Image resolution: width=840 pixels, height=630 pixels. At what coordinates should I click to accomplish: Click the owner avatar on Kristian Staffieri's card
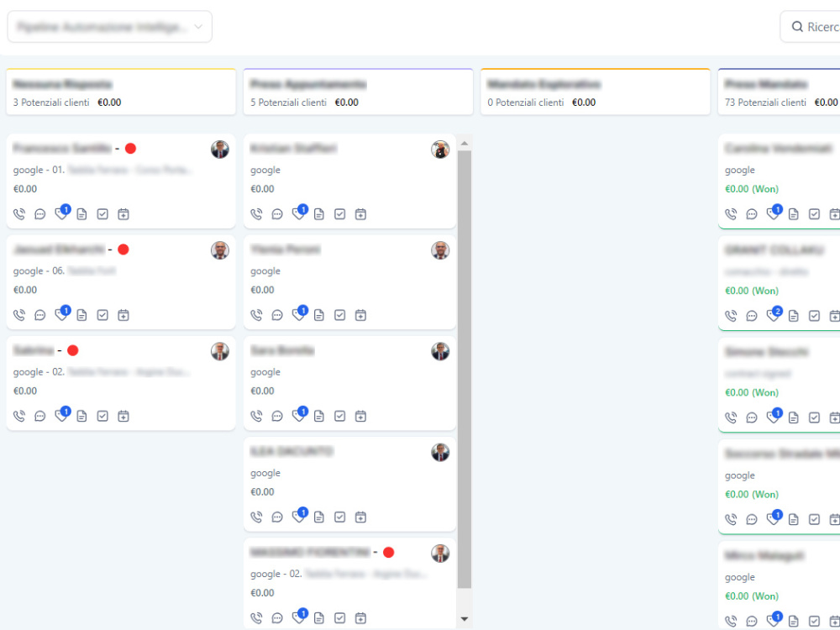point(440,150)
